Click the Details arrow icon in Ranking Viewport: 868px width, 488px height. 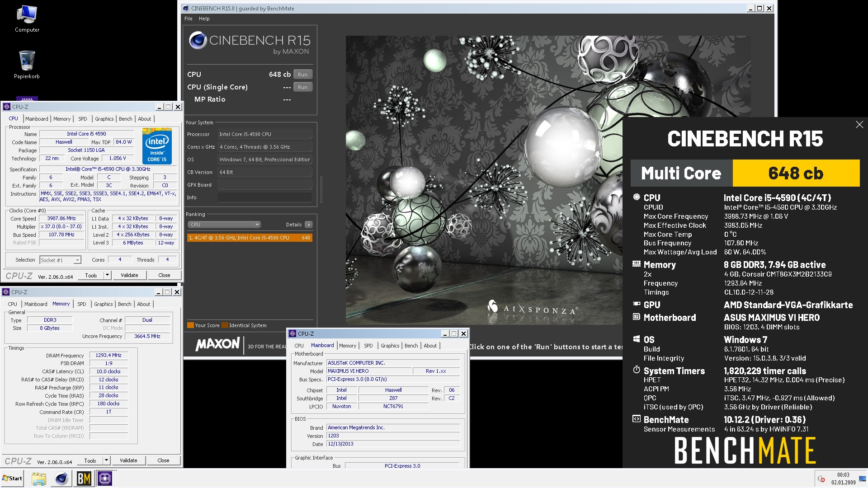click(x=309, y=225)
